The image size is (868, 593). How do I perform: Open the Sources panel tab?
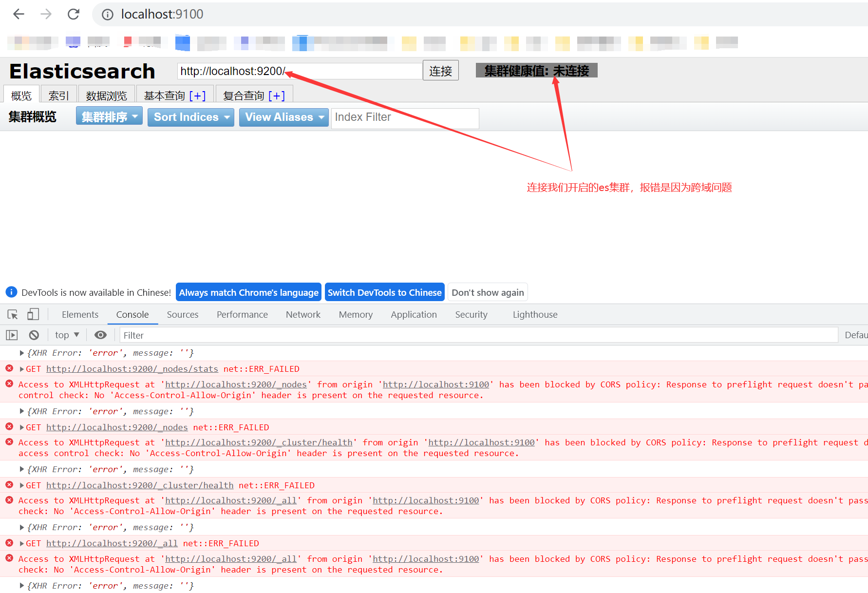pyautogui.click(x=183, y=314)
